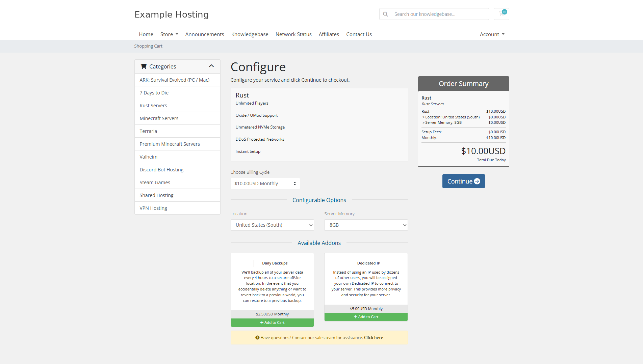Open the Steam Games category
The image size is (643, 364).
click(177, 183)
